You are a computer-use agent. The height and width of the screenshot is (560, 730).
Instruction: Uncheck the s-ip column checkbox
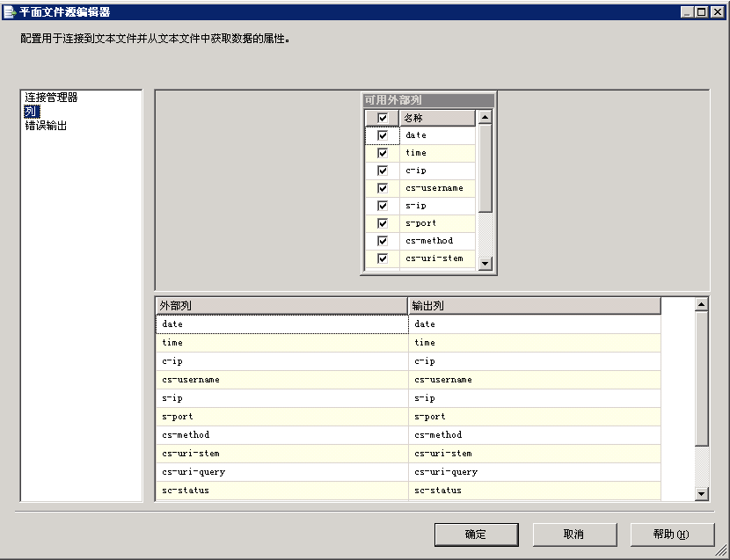tap(383, 206)
